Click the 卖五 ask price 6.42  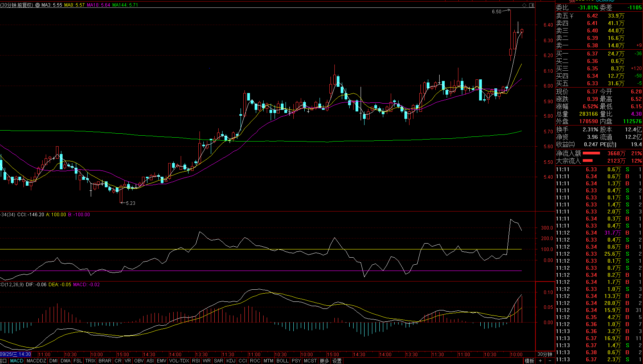(x=592, y=16)
